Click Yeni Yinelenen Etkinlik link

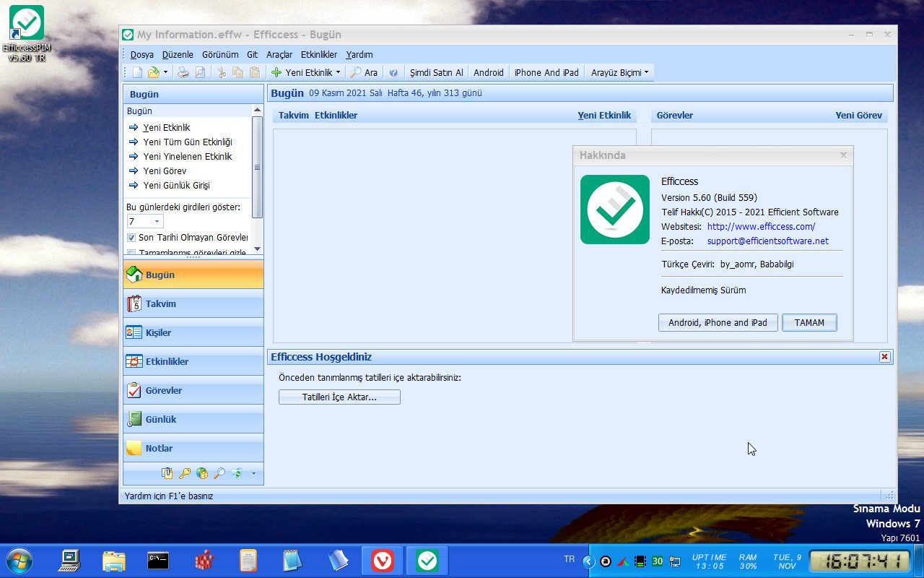[188, 157]
